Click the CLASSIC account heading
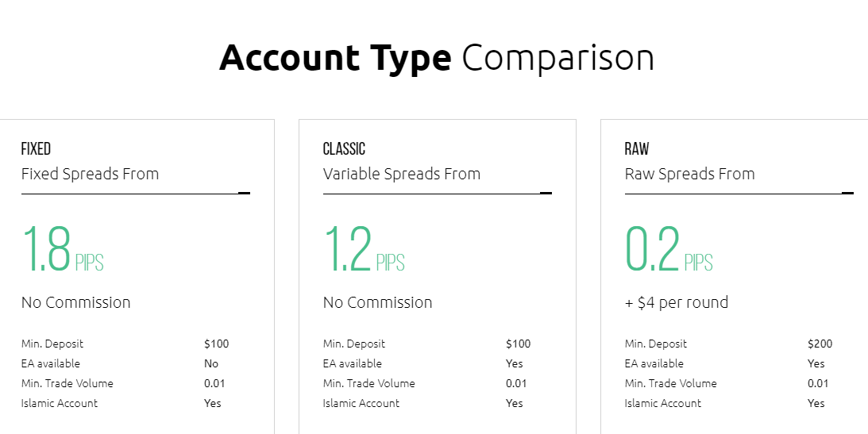The height and width of the screenshot is (434, 868). pyautogui.click(x=344, y=148)
